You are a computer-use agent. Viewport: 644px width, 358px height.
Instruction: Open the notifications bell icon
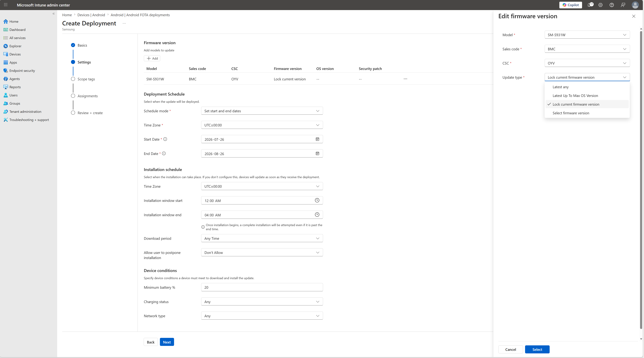click(590, 5)
